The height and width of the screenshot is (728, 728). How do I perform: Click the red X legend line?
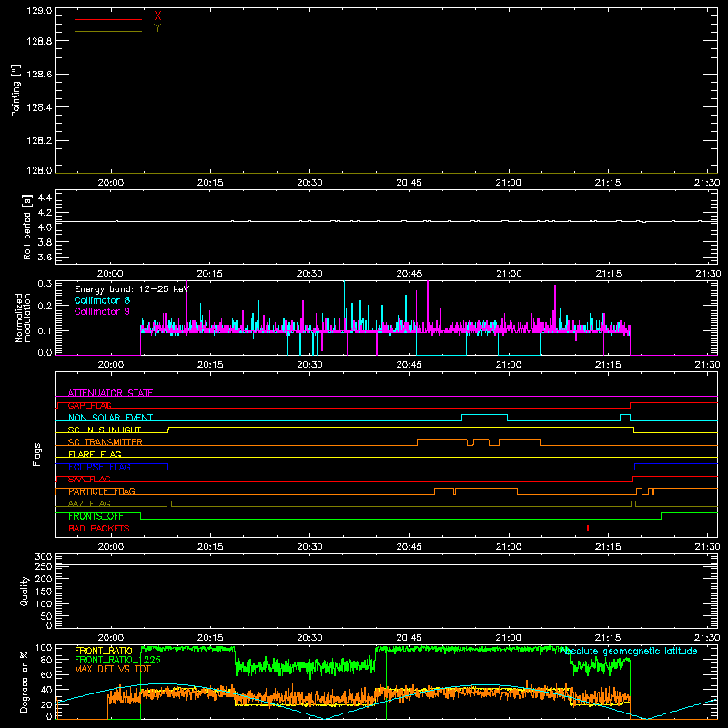(x=108, y=19)
